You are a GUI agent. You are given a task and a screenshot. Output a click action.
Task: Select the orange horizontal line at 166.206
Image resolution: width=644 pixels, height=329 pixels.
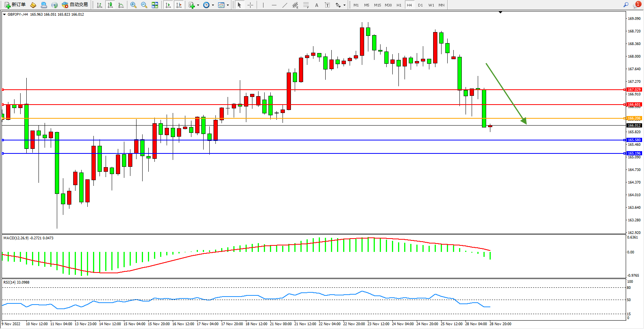pyautogui.click(x=305, y=118)
